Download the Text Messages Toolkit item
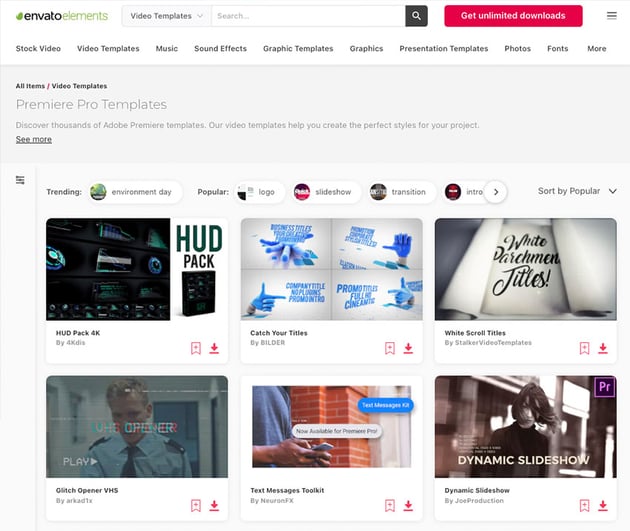Viewport: 630px width, 531px height. 408,505
